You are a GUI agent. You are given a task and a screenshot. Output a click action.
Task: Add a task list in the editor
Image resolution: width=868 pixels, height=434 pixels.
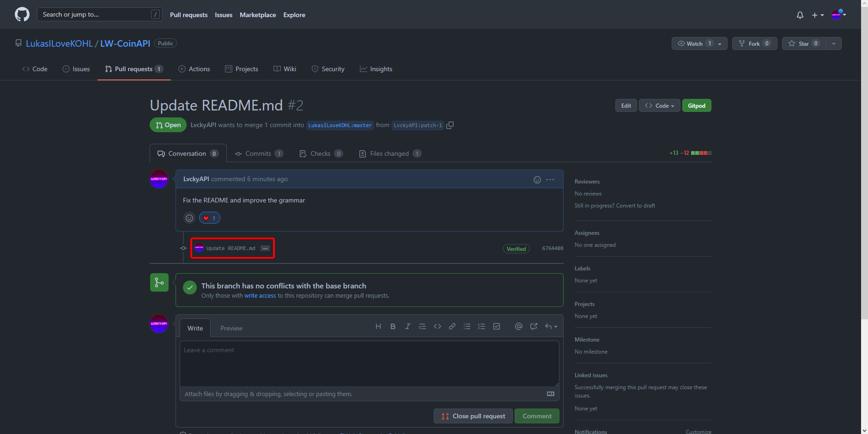(x=496, y=326)
